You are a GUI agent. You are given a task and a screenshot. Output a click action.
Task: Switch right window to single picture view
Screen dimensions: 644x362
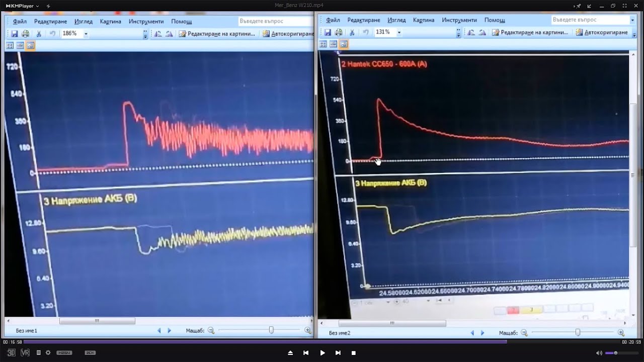tap(344, 44)
